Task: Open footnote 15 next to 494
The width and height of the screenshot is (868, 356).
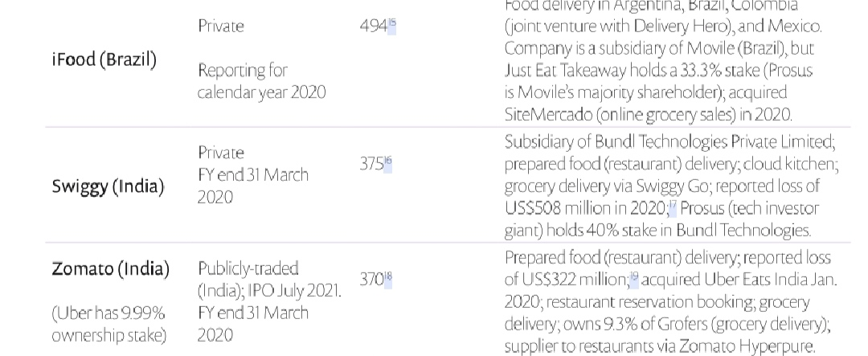Action: tap(392, 26)
